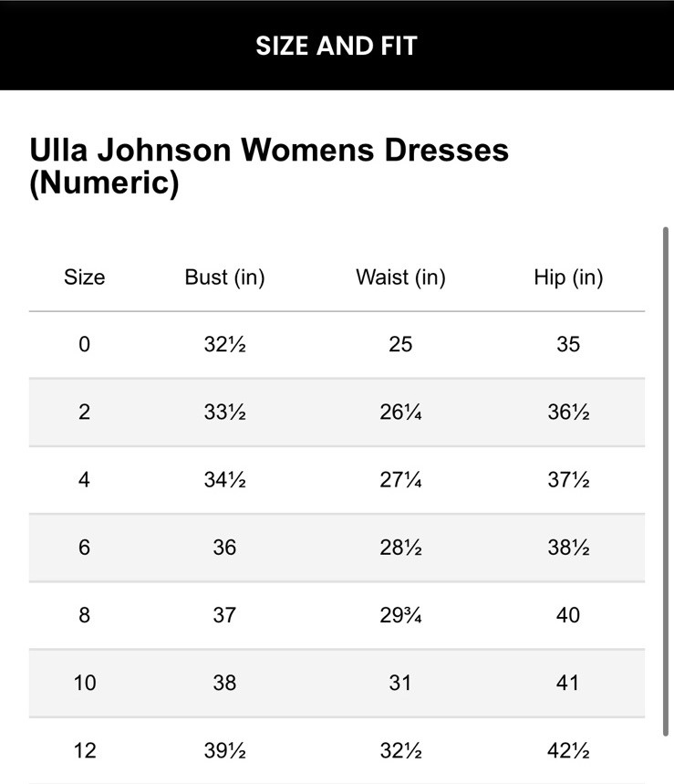Select the Waist (in) column header
This screenshot has width=674, height=784.
(400, 277)
